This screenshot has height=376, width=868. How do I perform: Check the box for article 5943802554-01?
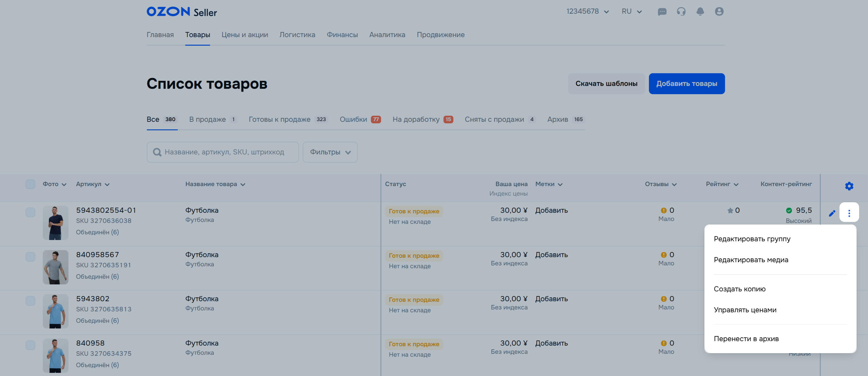point(30,212)
